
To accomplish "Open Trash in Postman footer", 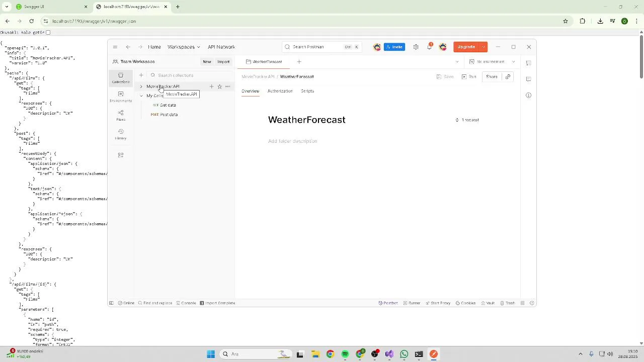I will coord(508,303).
